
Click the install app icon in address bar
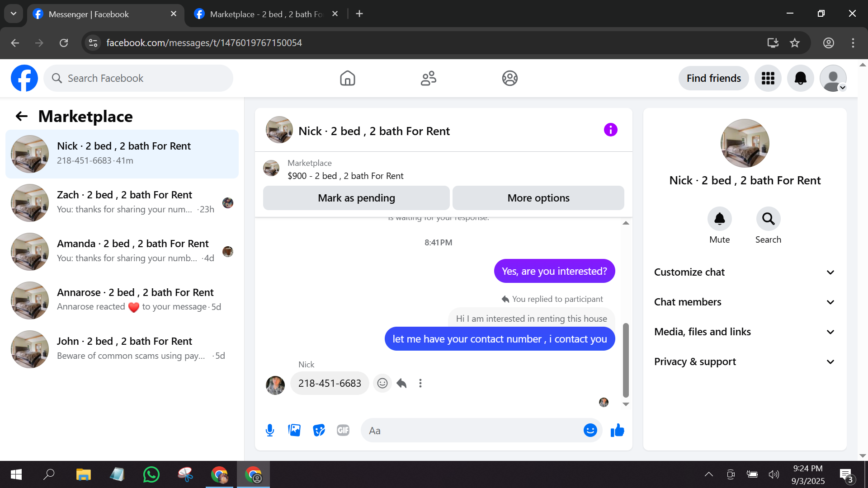(x=773, y=43)
